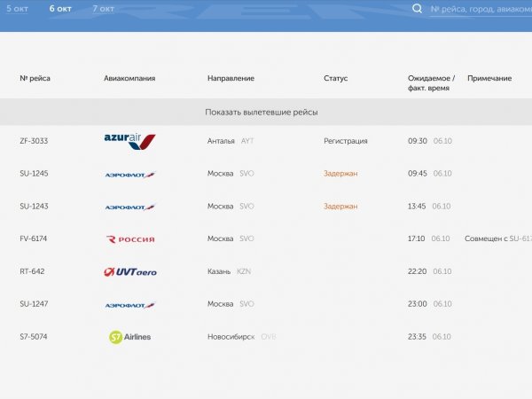Select flight number ZF-3033

(34, 141)
